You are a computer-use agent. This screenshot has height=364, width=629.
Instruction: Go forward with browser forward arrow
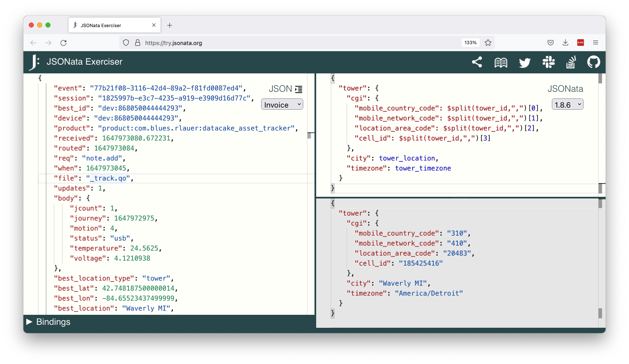[x=48, y=43]
